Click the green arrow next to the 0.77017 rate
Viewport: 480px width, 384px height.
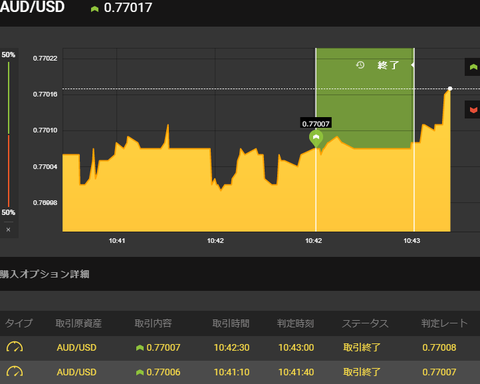coord(95,9)
